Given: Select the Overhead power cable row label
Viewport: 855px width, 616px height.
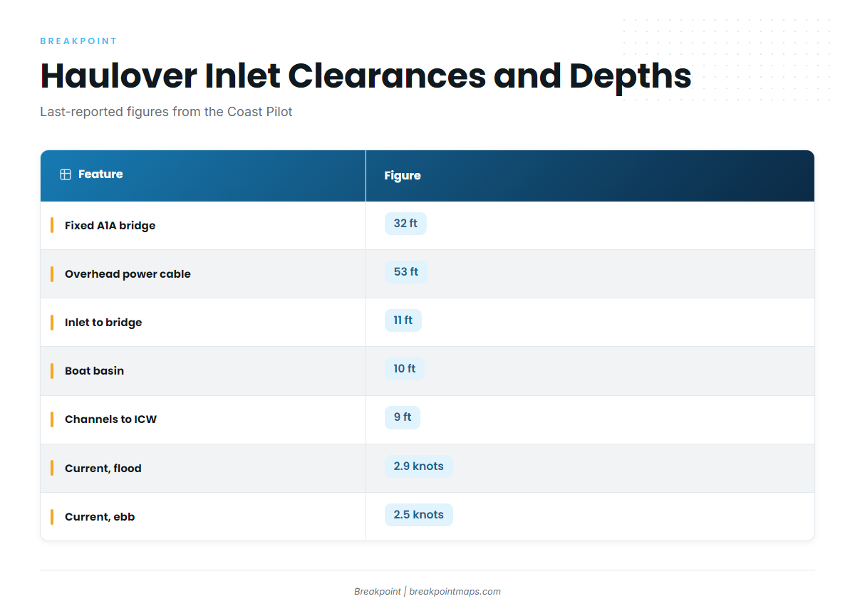Looking at the screenshot, I should point(128,274).
